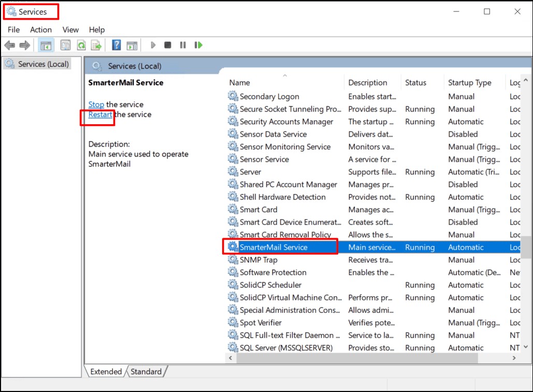Open the File menu

coord(13,30)
